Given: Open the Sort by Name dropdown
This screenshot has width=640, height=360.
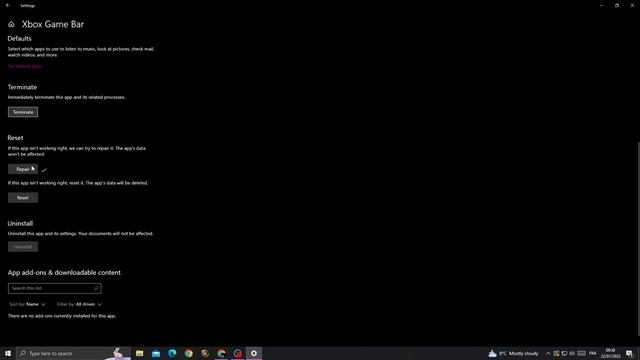Looking at the screenshot, I should 27,304.
